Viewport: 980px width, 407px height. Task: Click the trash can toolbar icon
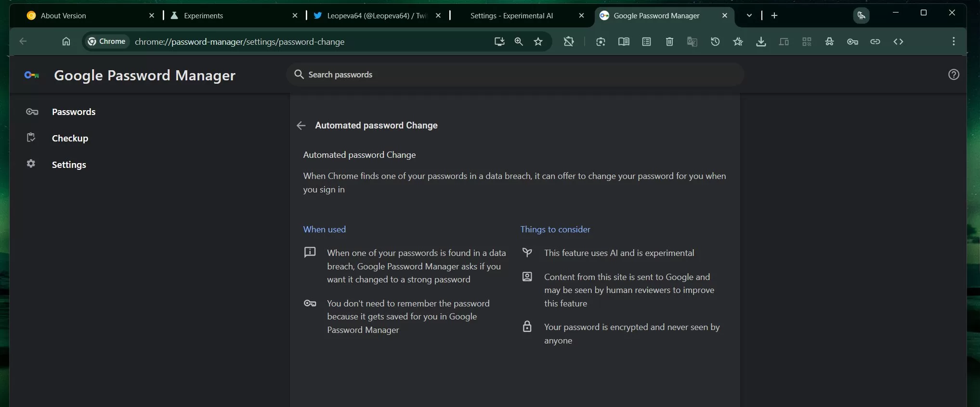669,42
